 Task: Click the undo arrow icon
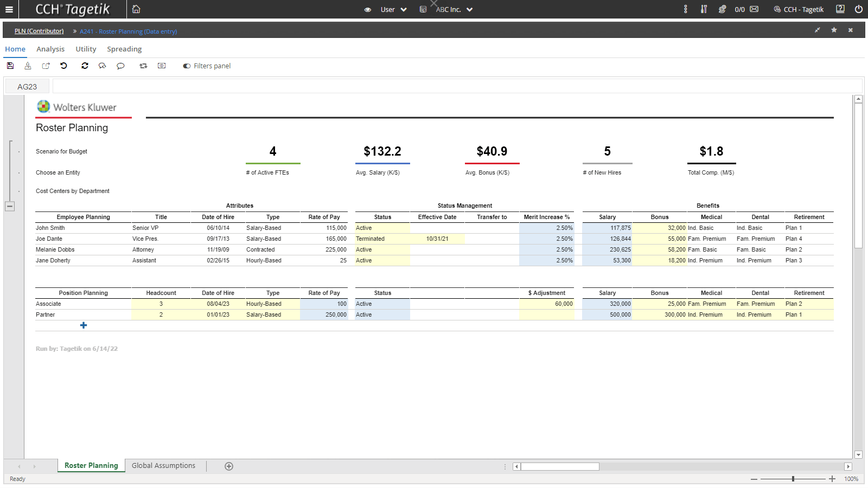(64, 66)
